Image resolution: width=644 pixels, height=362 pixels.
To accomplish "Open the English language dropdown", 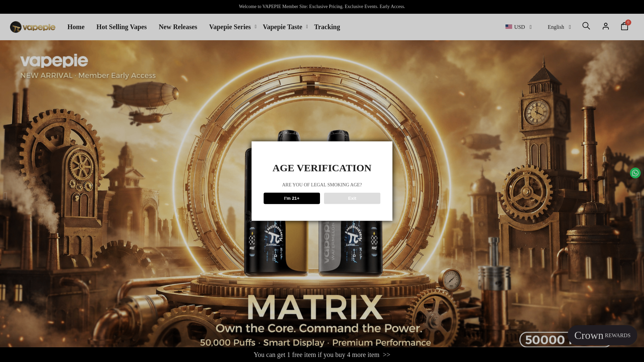I will [x=559, y=27].
